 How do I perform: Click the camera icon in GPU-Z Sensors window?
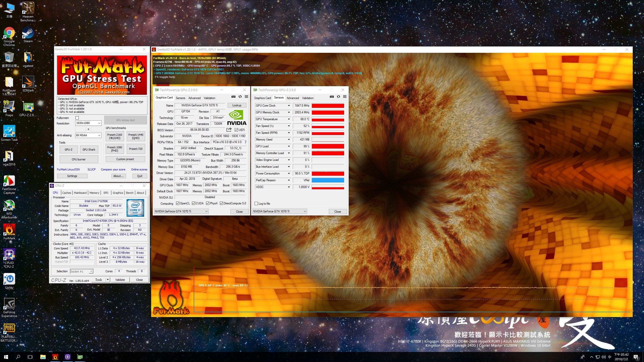(x=332, y=97)
